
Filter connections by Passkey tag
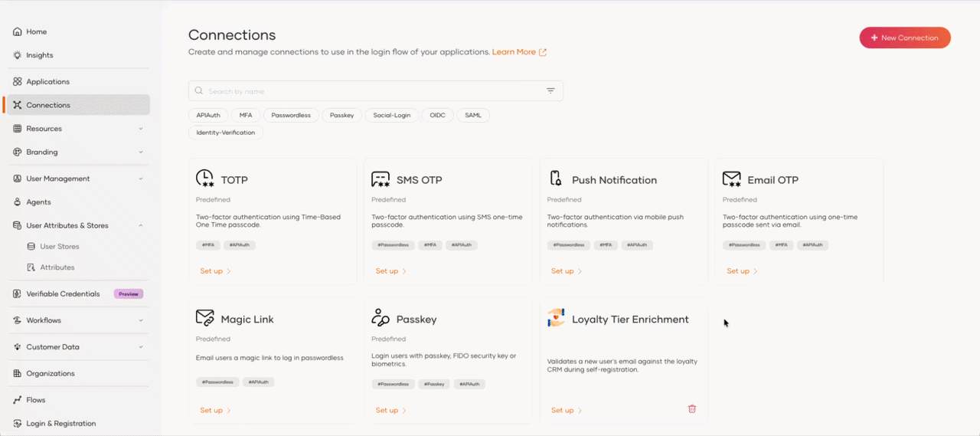[x=341, y=115]
